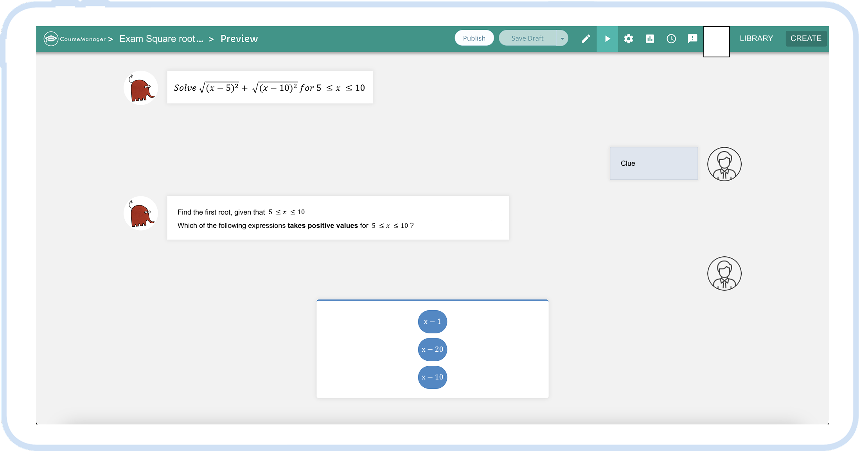Screen dimensions: 868x451
Task: Click the white profile box in header
Action: [x=716, y=42]
